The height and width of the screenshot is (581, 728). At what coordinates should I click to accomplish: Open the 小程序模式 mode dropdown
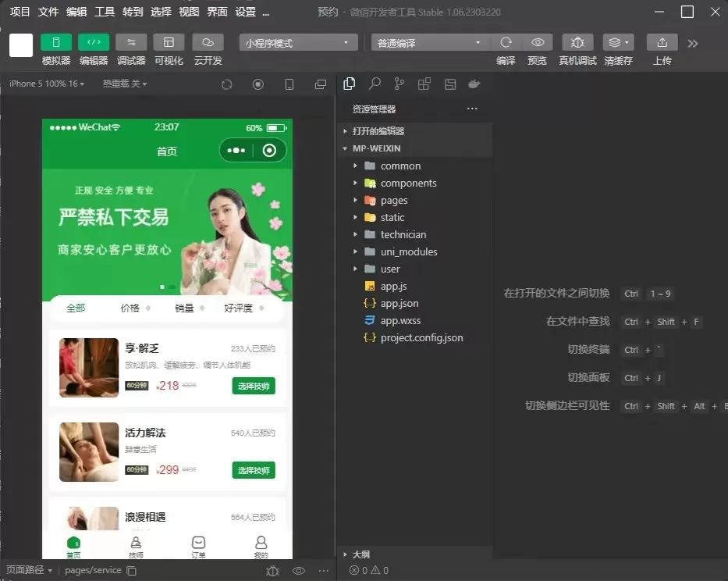click(297, 42)
